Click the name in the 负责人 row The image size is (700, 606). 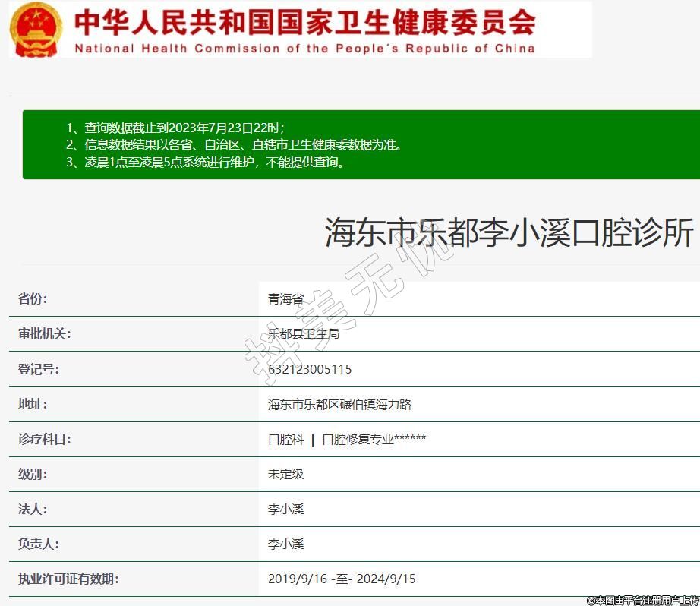coord(285,544)
